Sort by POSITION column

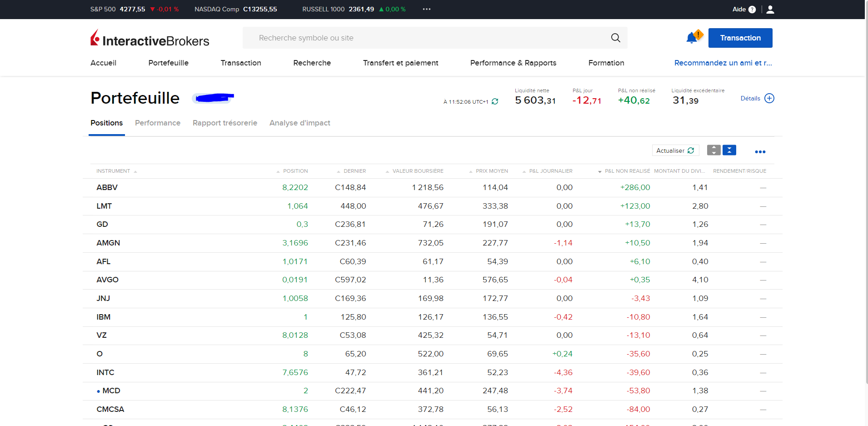point(292,171)
